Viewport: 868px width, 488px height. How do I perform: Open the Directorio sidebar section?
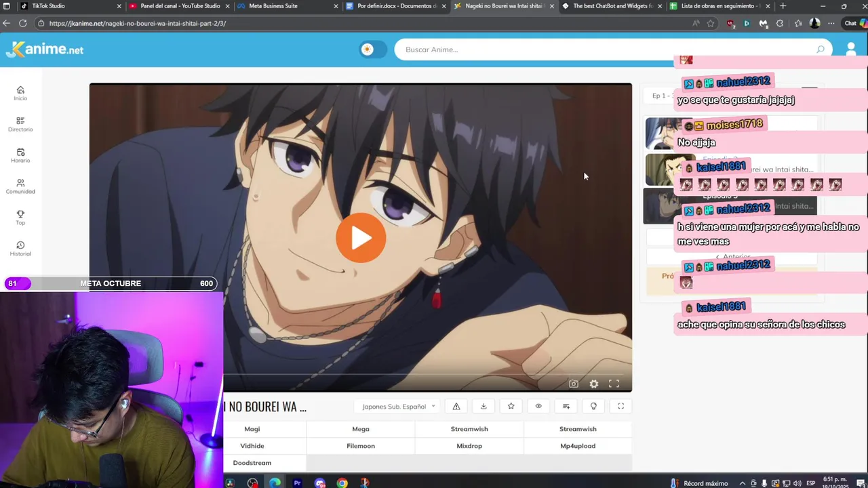pos(20,125)
